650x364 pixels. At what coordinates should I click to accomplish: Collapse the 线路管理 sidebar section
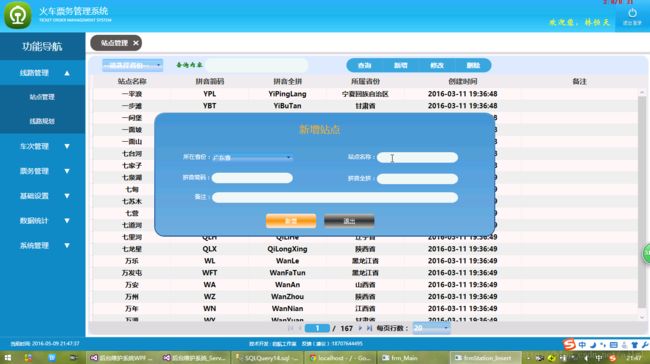[x=43, y=73]
